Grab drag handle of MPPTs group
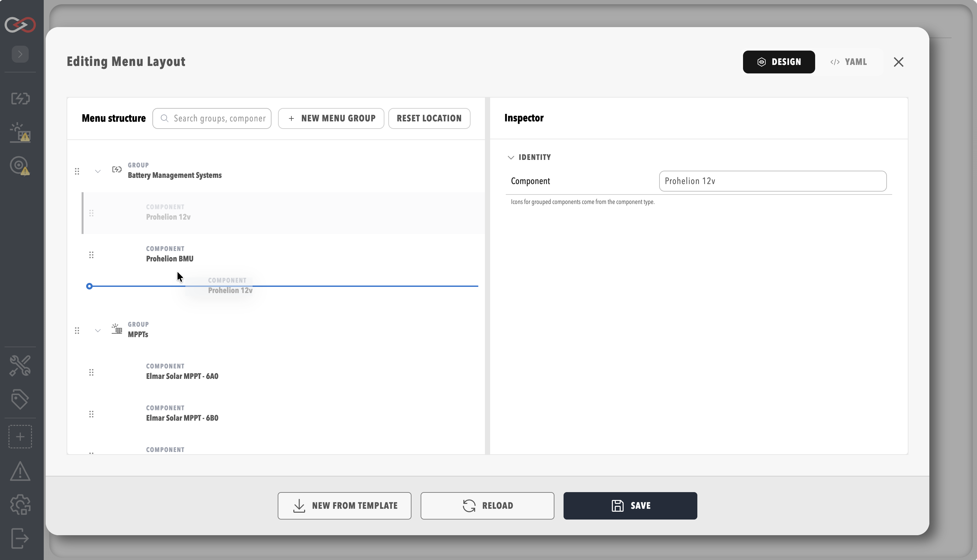 pyautogui.click(x=77, y=330)
